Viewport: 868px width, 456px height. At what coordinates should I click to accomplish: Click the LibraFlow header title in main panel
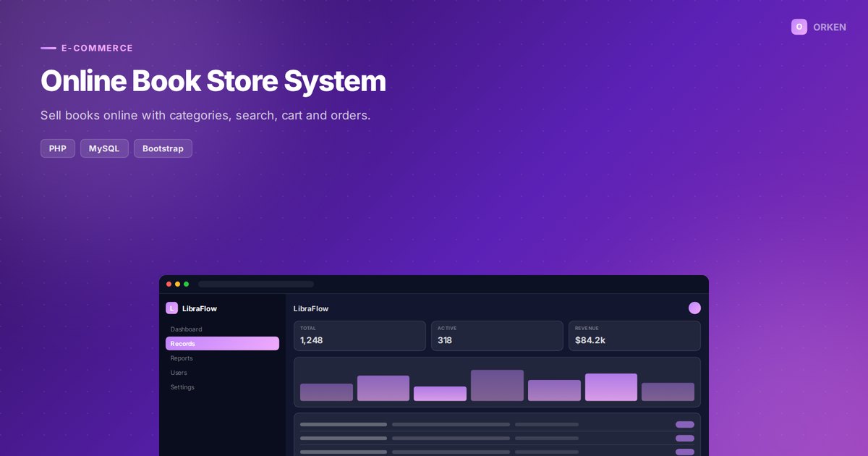[x=311, y=308]
